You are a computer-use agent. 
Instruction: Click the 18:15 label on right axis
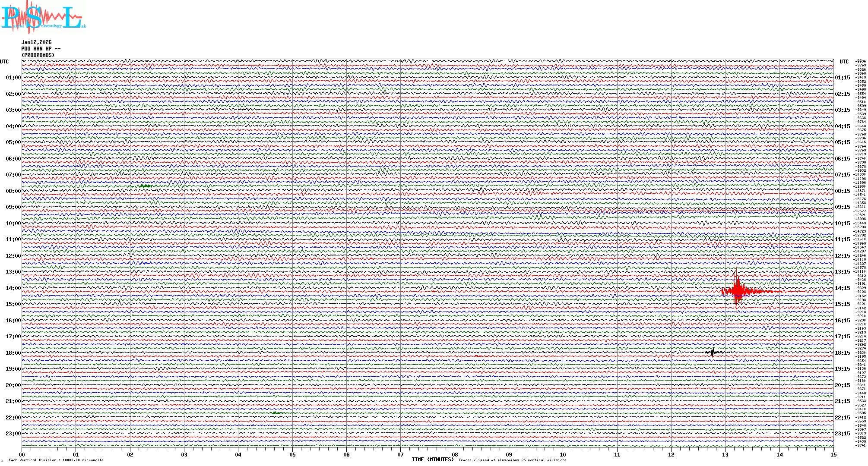pos(842,353)
